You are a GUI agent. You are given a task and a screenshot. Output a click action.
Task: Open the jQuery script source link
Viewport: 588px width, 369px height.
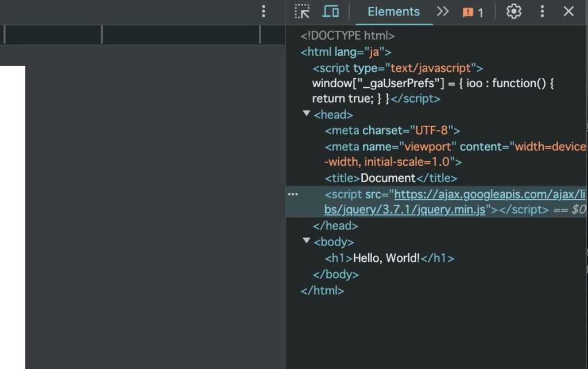455,202
